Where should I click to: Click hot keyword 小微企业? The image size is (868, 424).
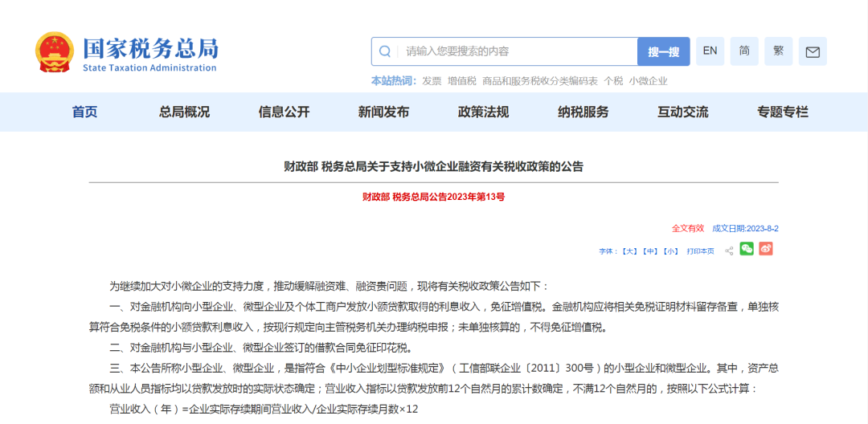point(649,81)
